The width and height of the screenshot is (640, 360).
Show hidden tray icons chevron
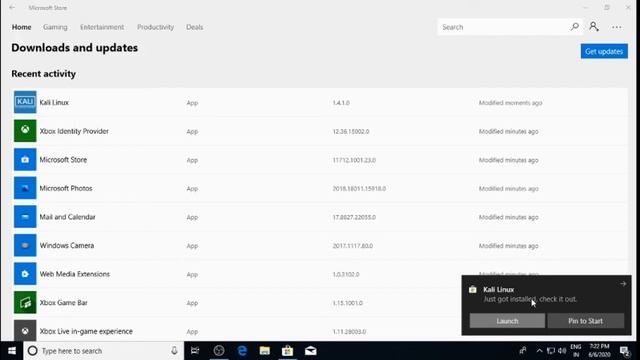pos(539,351)
